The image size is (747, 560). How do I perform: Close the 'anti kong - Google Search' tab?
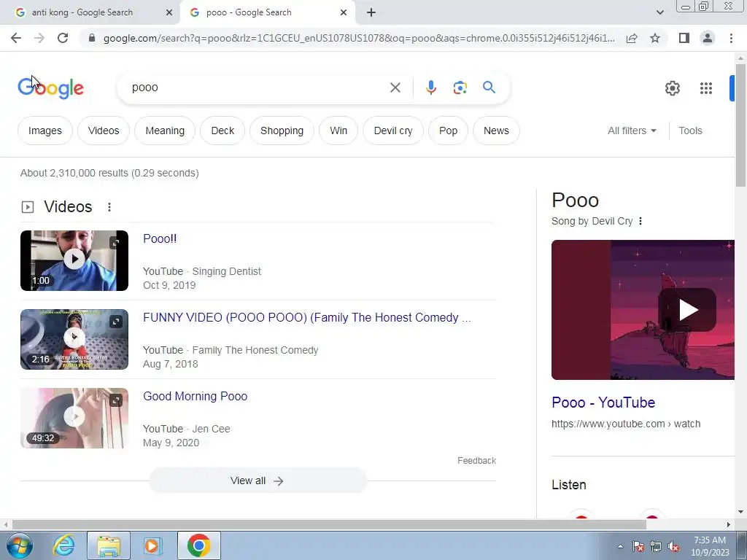169,12
